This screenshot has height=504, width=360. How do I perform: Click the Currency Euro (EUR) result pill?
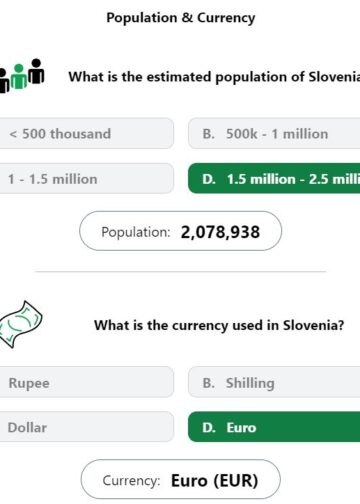180,479
